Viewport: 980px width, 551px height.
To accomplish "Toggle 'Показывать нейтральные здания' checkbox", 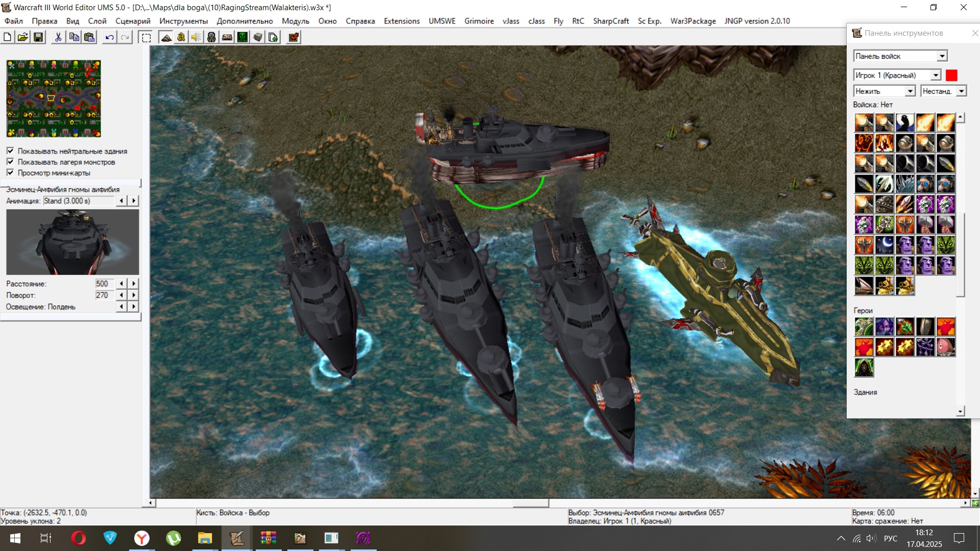I will [x=10, y=151].
